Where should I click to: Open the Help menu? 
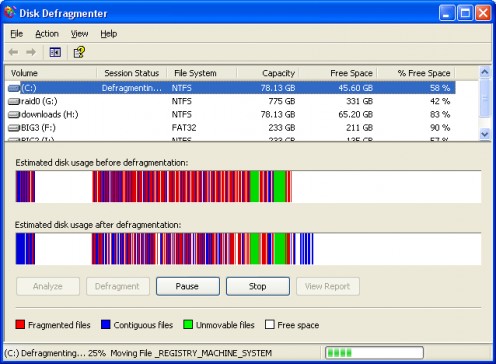click(x=109, y=34)
